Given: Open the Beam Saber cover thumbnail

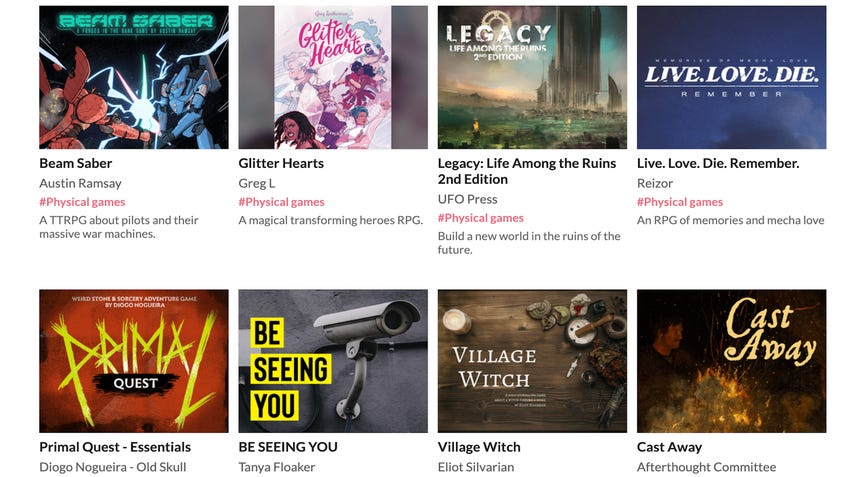Looking at the screenshot, I should pos(134,77).
